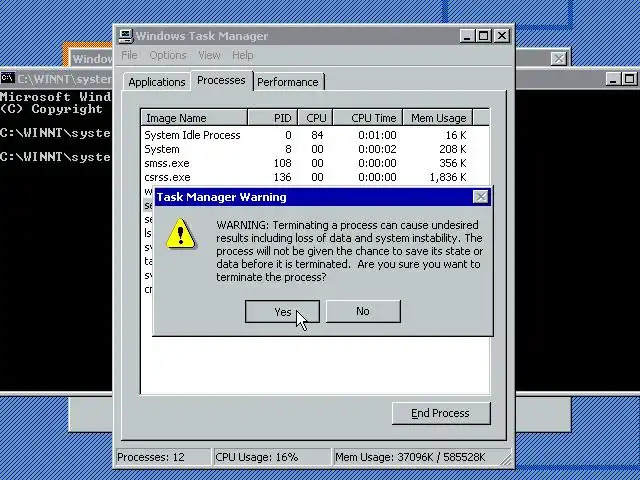The height and width of the screenshot is (480, 640).
Task: Click the Processes: 12 status bar entry
Action: pyautogui.click(x=163, y=457)
